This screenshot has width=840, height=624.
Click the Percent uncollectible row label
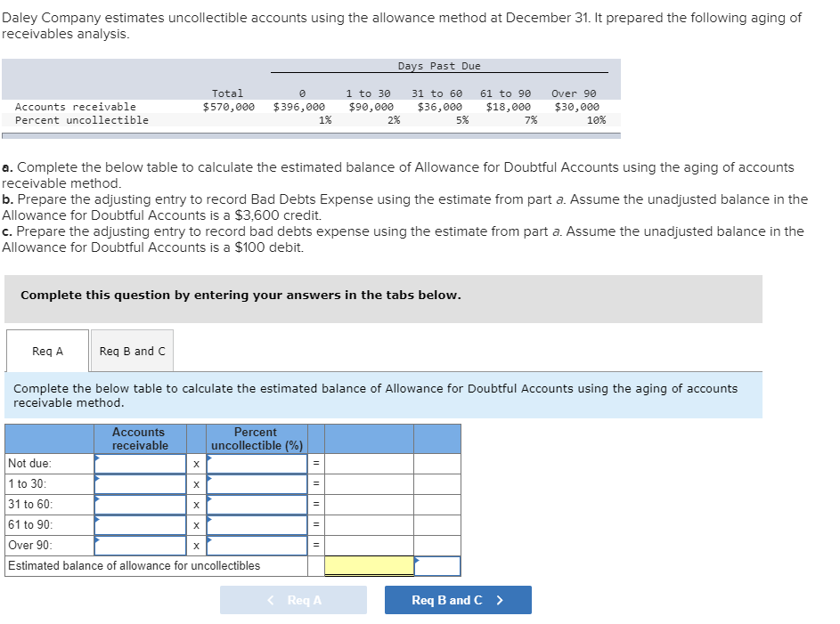82,120
